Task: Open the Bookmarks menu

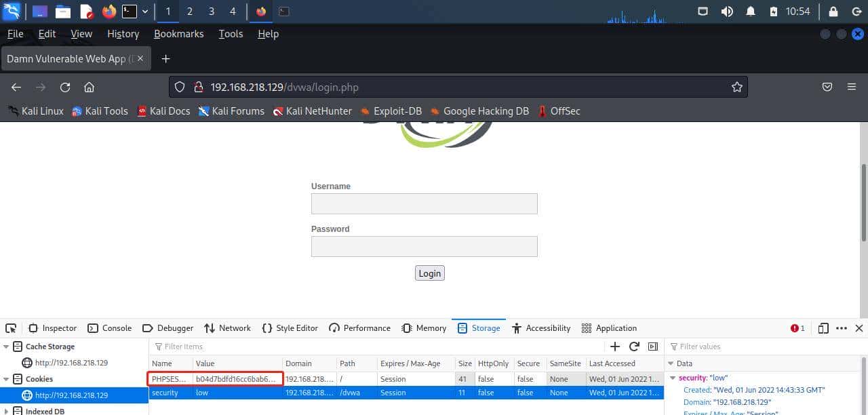Action: (178, 34)
